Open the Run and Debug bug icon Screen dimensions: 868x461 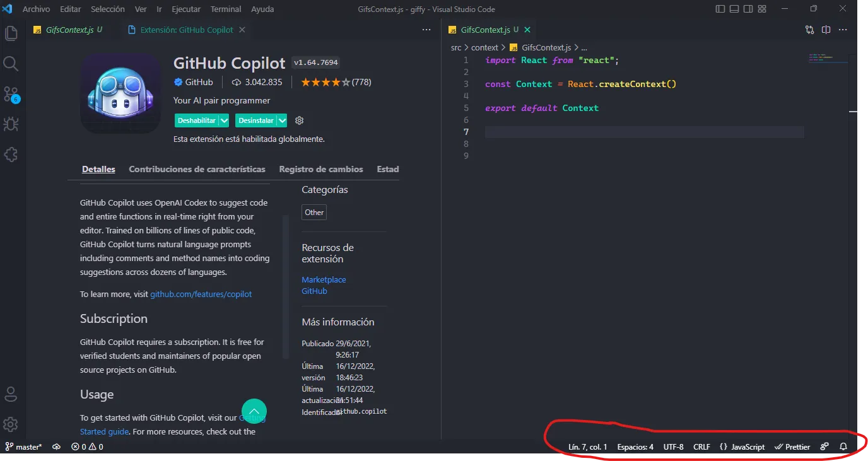click(11, 124)
